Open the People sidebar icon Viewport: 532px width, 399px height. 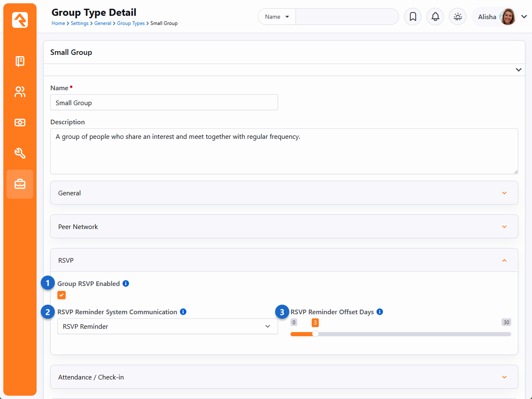click(20, 92)
